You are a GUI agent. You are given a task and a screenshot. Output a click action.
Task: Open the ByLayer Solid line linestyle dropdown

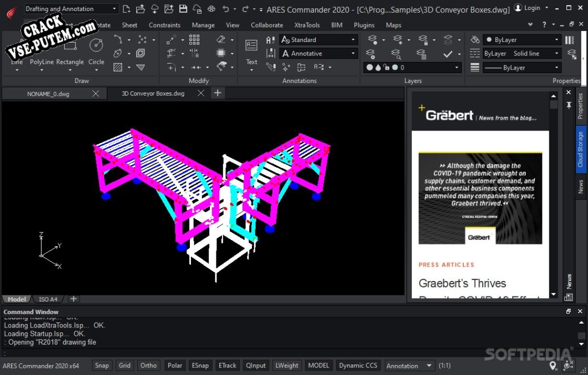(522, 53)
